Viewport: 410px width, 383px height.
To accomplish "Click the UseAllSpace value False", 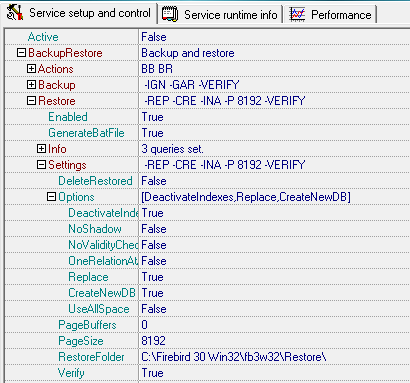I will pyautogui.click(x=154, y=309).
